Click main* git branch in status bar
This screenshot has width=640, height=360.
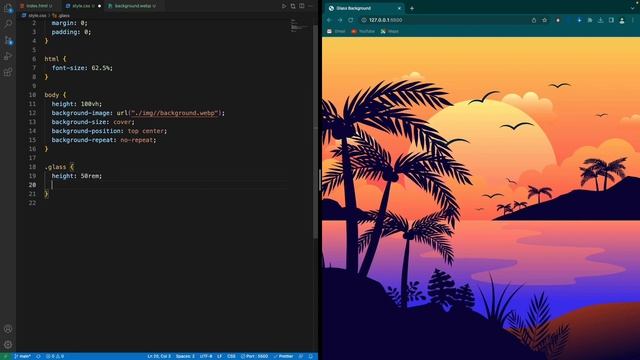click(x=22, y=356)
